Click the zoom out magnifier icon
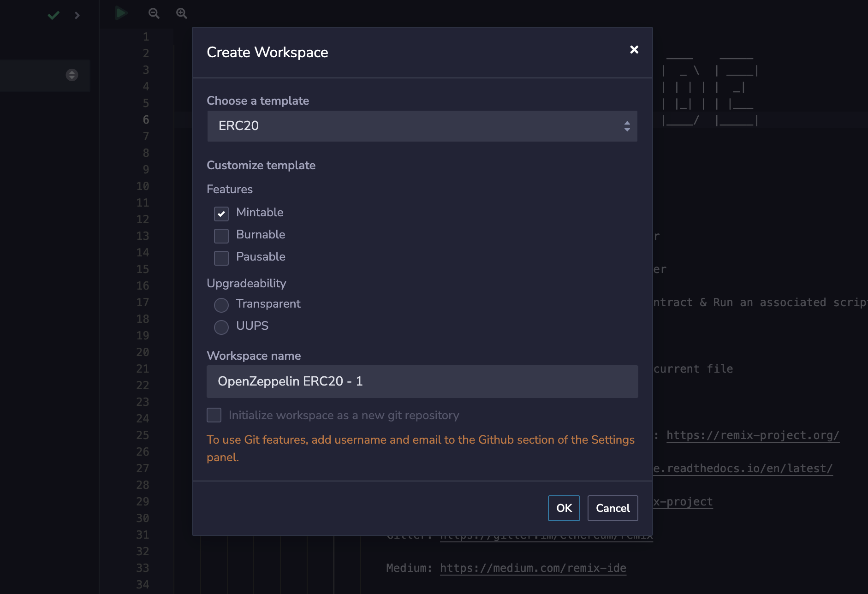The width and height of the screenshot is (868, 594). tap(154, 13)
